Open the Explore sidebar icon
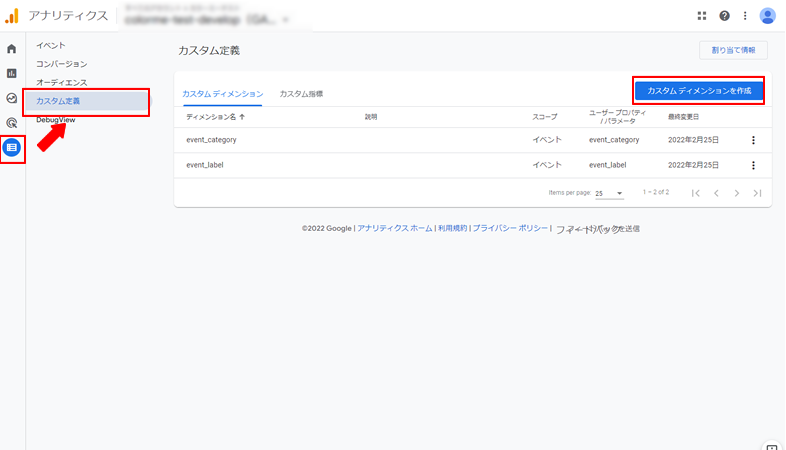 tap(12, 98)
